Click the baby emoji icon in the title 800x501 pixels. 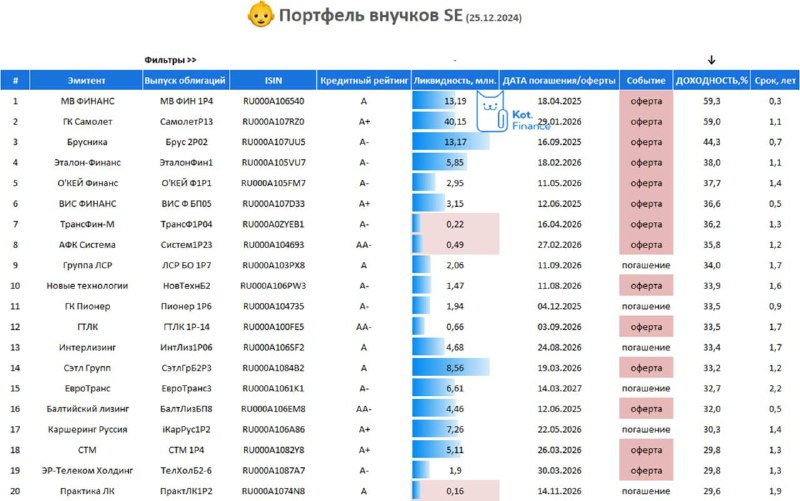pyautogui.click(x=261, y=15)
